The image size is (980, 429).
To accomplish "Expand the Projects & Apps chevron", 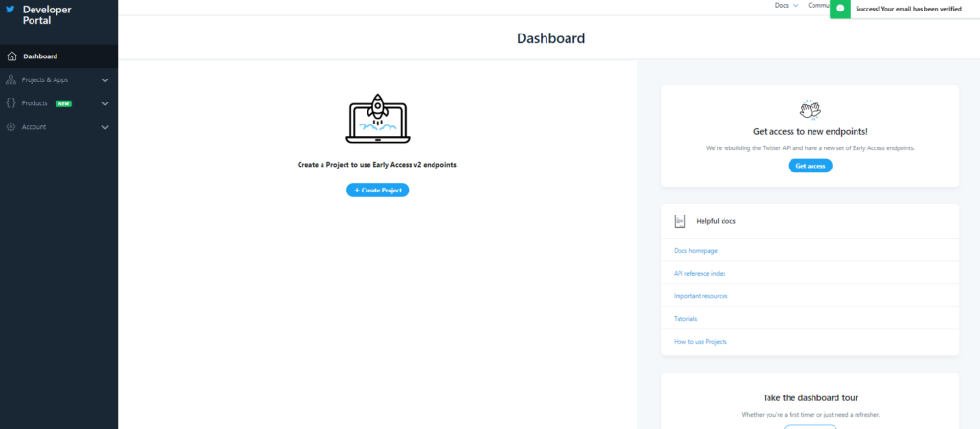I will click(x=105, y=80).
